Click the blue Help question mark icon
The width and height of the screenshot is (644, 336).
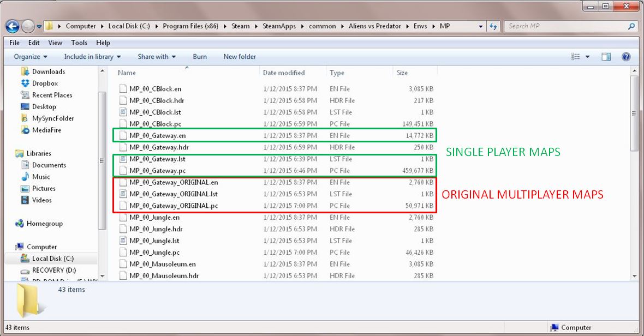[x=626, y=57]
